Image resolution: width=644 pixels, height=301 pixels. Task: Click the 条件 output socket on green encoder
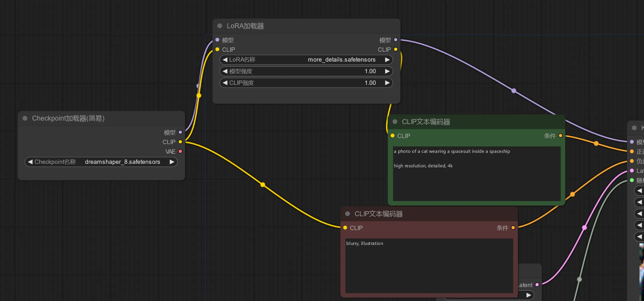pyautogui.click(x=560, y=136)
